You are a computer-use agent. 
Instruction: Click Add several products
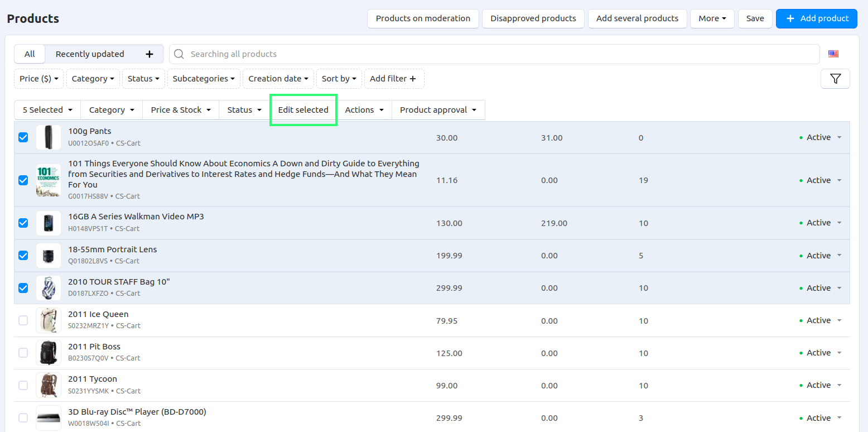[x=638, y=18]
